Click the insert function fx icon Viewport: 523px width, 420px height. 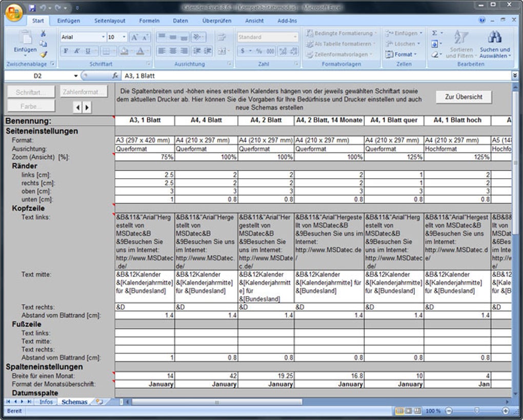click(x=115, y=76)
